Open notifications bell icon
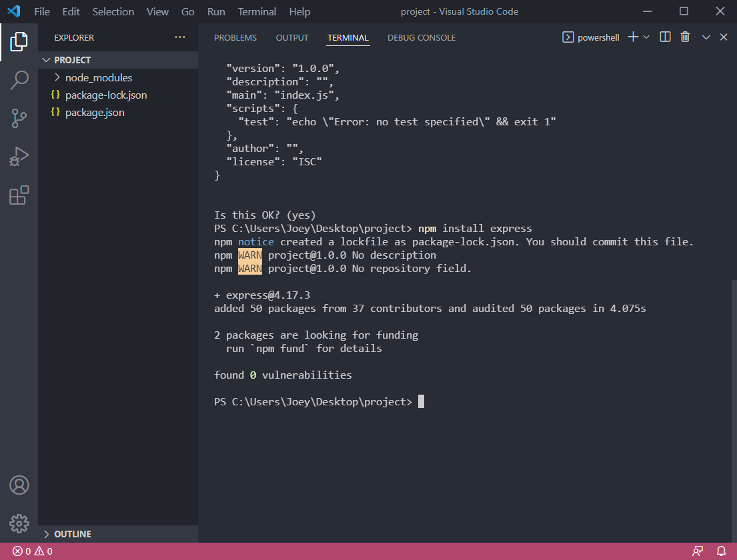 [721, 551]
